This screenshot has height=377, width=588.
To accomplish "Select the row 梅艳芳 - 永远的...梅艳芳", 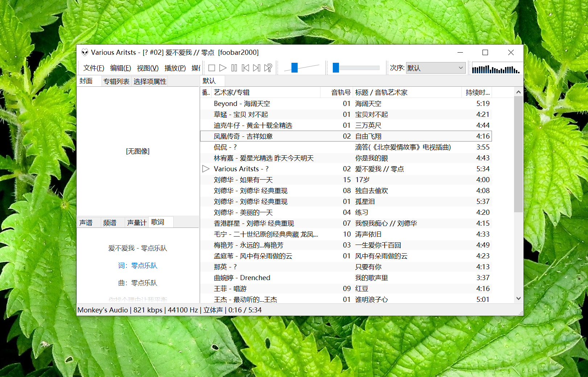I will tap(346, 245).
